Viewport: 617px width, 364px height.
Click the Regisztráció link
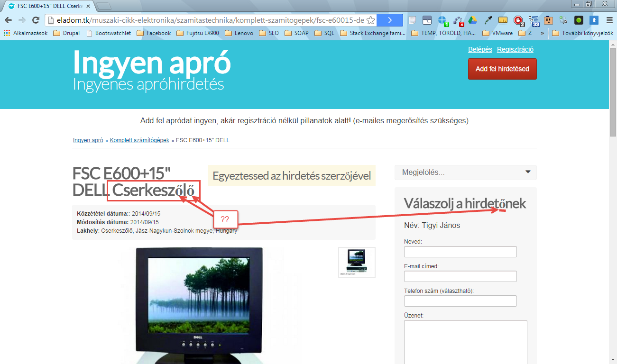(x=515, y=49)
